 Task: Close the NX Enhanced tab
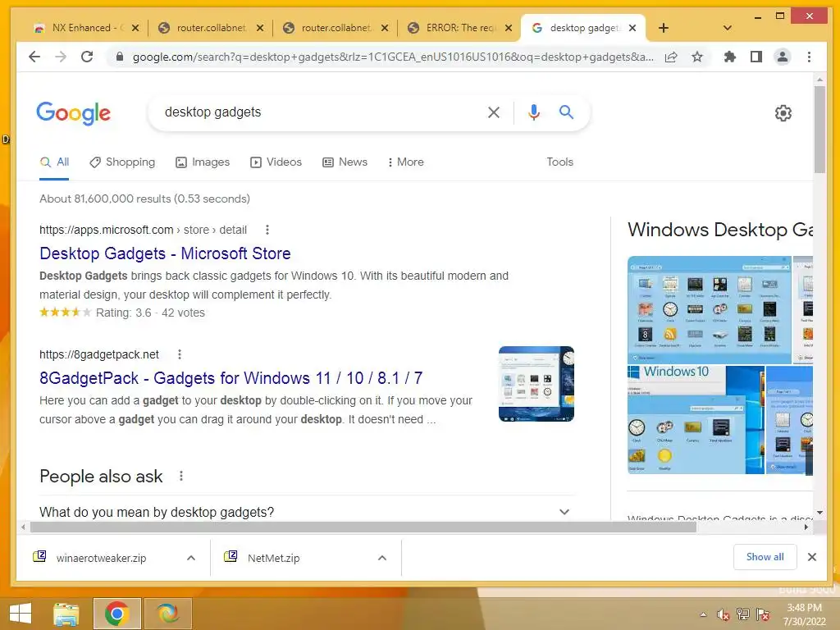(135, 28)
